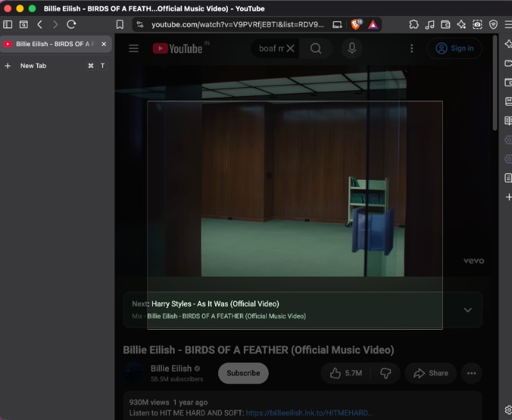512x420 pixels.
Task: Open a New Tab from sidebar
Action: coord(56,66)
